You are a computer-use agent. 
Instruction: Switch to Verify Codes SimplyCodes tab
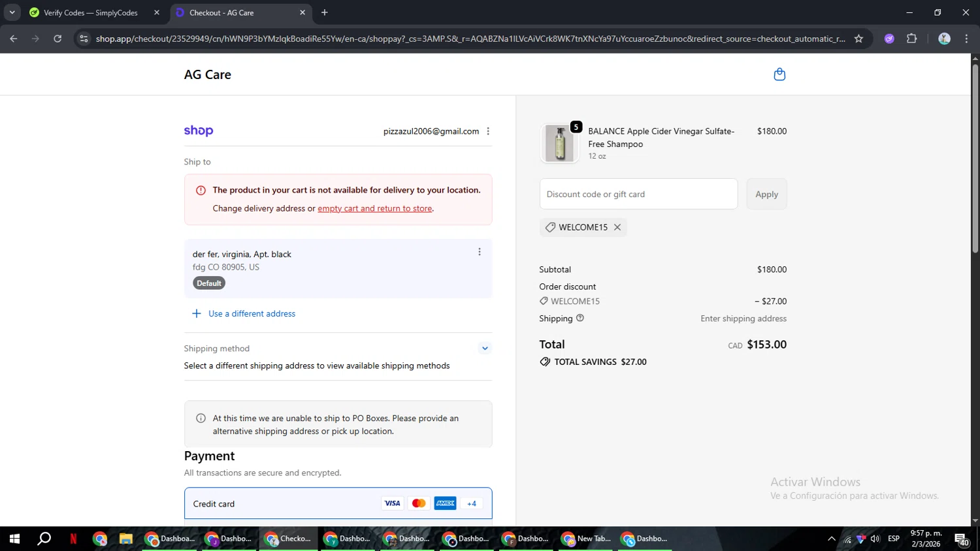(x=91, y=12)
